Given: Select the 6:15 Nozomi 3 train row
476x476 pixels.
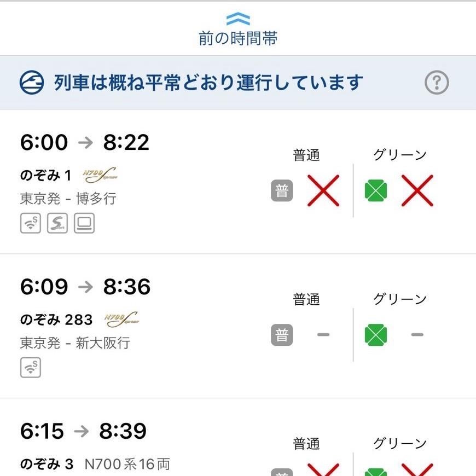Looking at the screenshot, I should coord(137,446).
